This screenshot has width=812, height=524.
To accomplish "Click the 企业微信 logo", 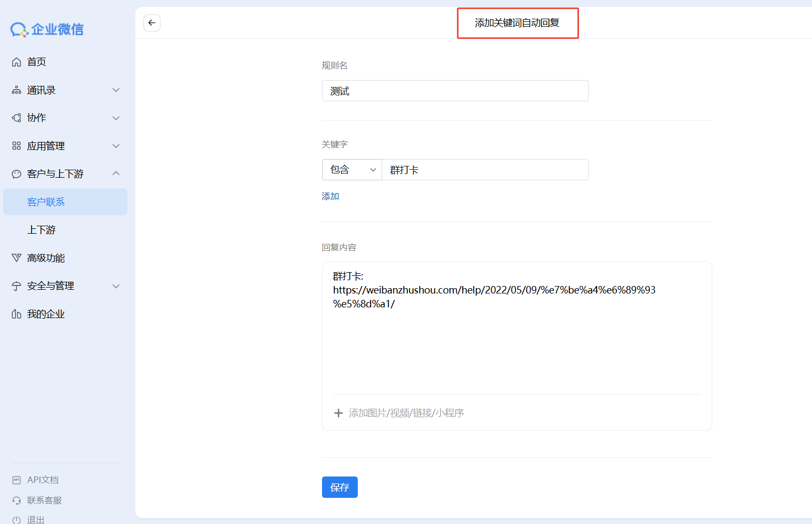I will coord(47,29).
